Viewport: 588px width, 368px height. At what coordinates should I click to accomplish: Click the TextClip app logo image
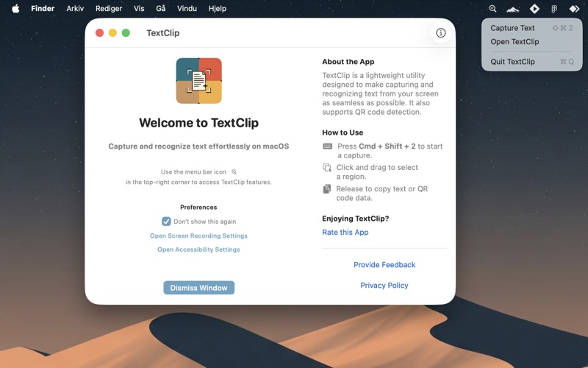(x=198, y=80)
